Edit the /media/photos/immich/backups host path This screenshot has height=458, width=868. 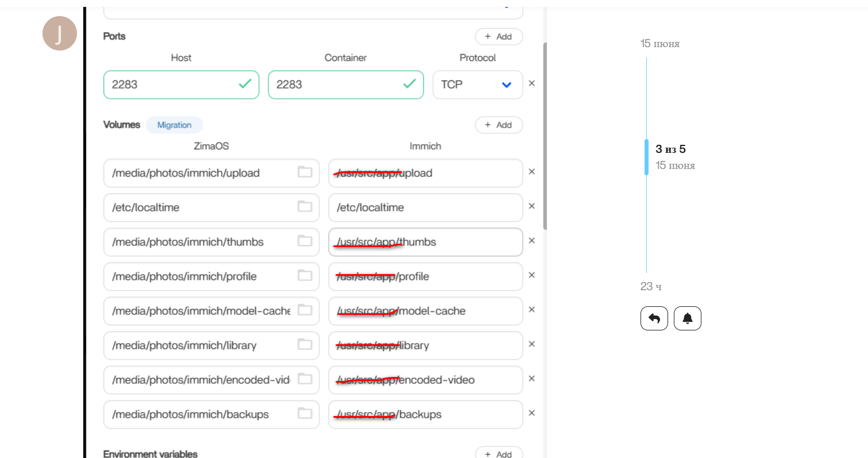(x=211, y=414)
